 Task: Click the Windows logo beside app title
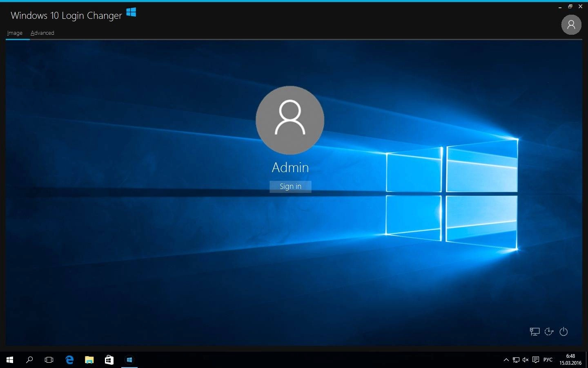(131, 13)
